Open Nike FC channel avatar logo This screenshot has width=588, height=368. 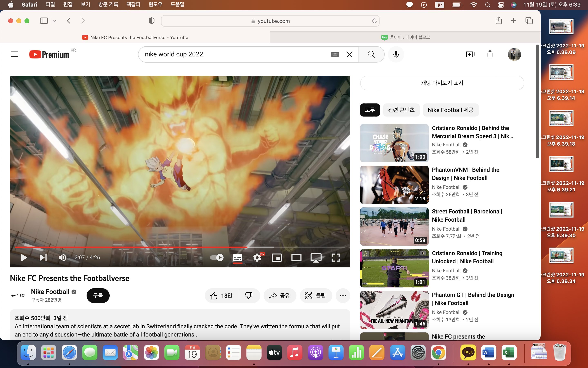[x=18, y=295]
